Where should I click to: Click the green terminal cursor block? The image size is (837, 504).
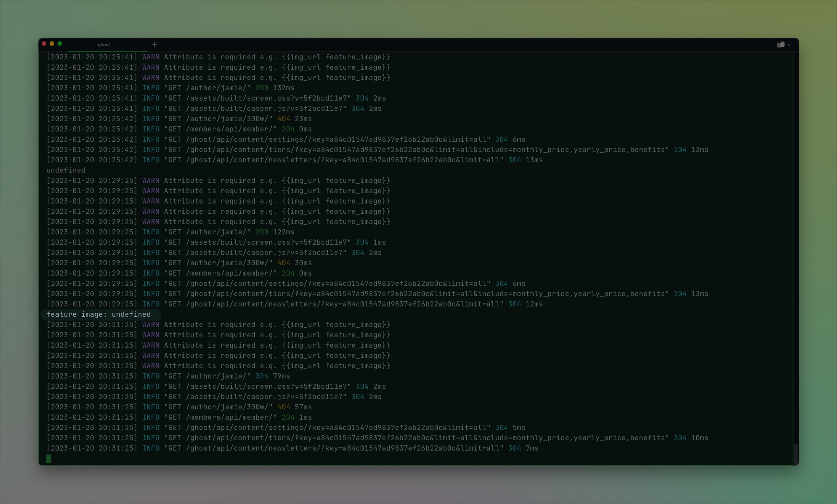49,458
